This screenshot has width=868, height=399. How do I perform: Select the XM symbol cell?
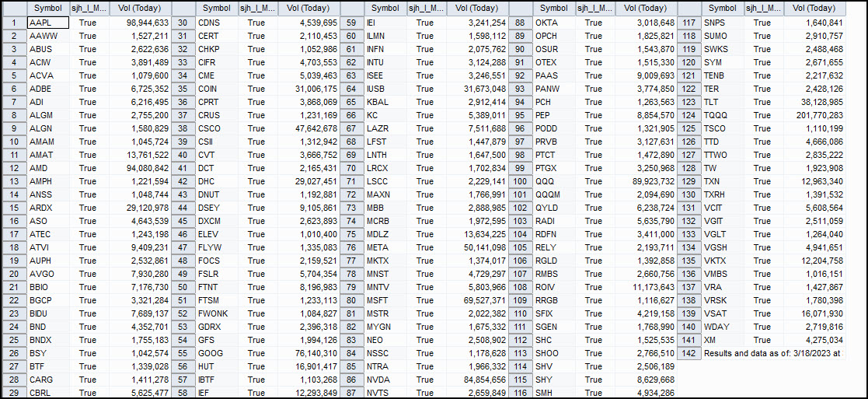(x=723, y=340)
